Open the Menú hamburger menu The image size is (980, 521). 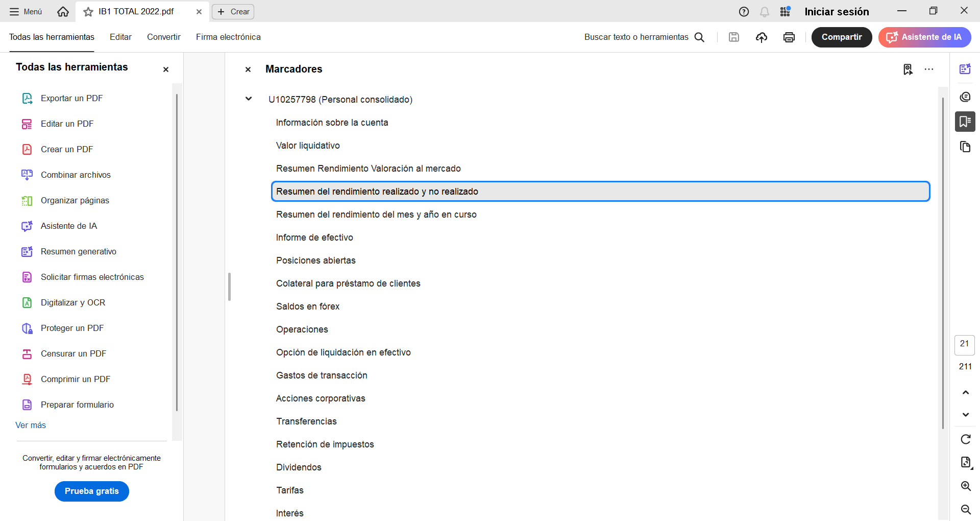(x=26, y=11)
